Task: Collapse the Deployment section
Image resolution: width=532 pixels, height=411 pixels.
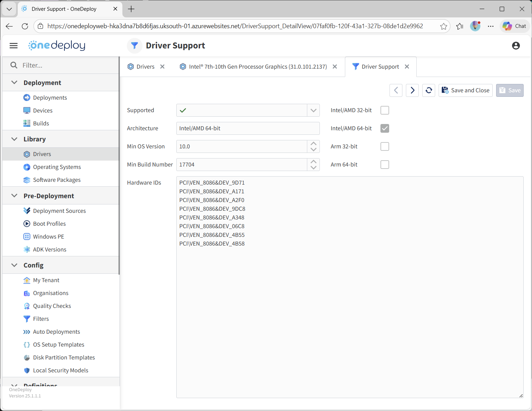Action: (x=14, y=83)
